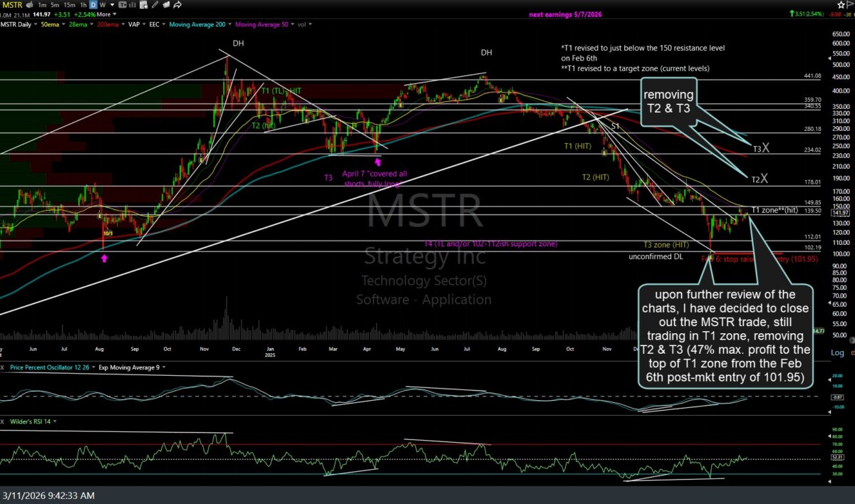Image resolution: width=855 pixels, height=504 pixels.
Task: Select the 15m timeframe
Action: click(x=69, y=4)
